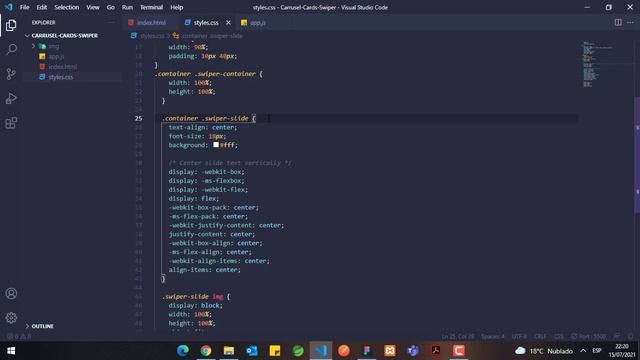This screenshot has height=360, width=640.
Task: Open app.js in the explorer tree
Action: [x=56, y=56]
